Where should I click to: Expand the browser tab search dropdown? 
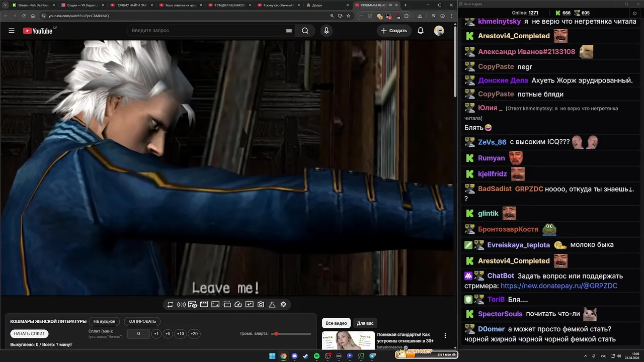pos(5,5)
